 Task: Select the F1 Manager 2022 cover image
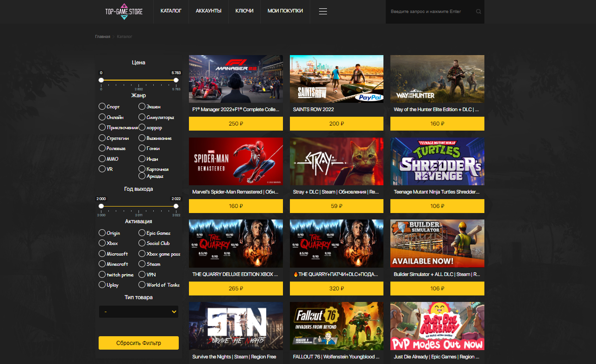pos(236,79)
